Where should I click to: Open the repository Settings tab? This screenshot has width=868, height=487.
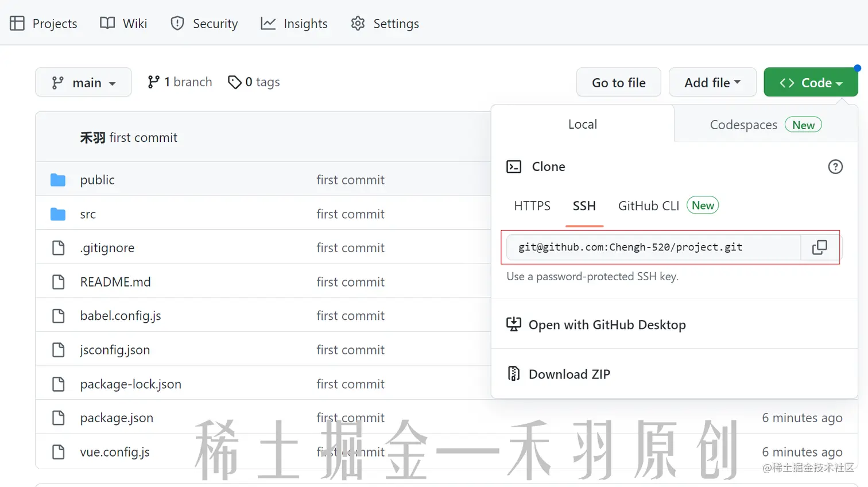coord(385,24)
